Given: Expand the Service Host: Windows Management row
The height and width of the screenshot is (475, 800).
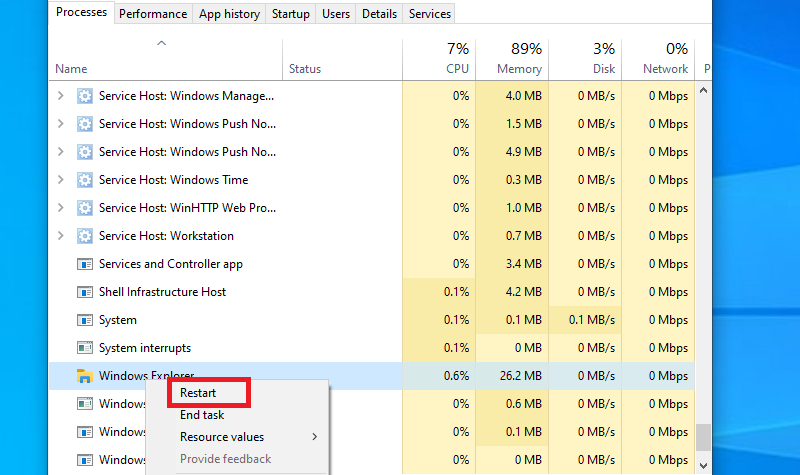Looking at the screenshot, I should [x=61, y=96].
